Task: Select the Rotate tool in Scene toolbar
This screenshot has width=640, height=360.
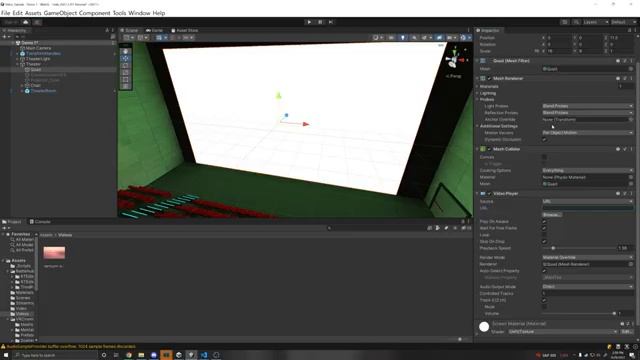Action: (125, 65)
